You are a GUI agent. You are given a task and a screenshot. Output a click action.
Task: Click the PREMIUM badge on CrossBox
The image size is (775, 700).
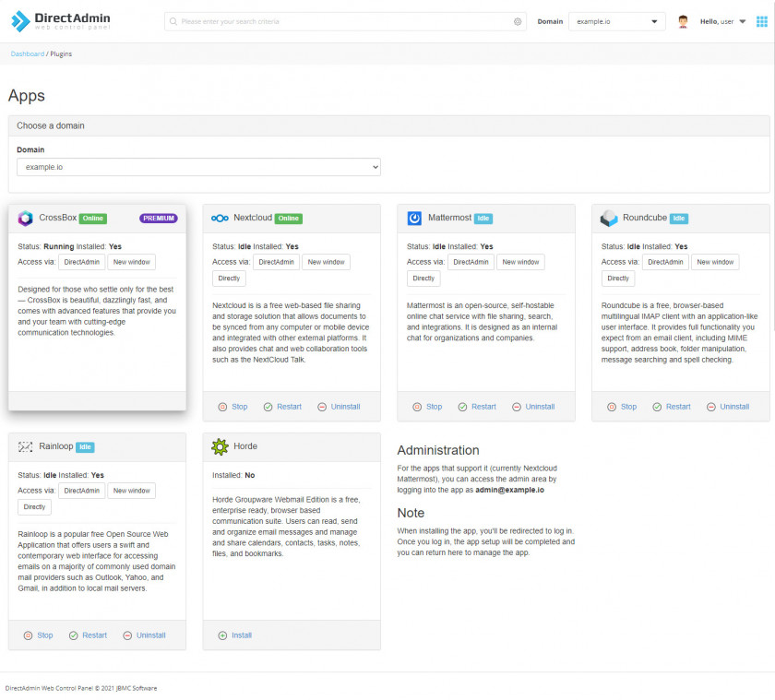pyautogui.click(x=159, y=218)
